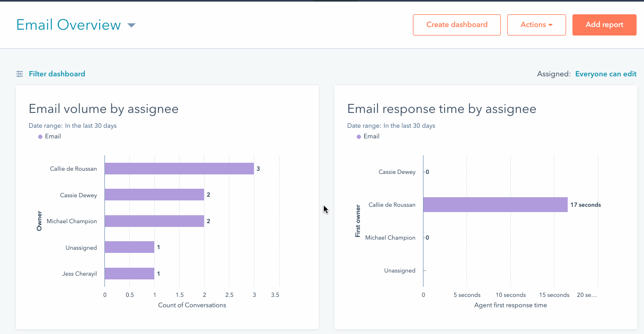Viewport: 644px width, 334px height.
Task: Click Michael Champion label in response time chart
Action: click(390, 238)
